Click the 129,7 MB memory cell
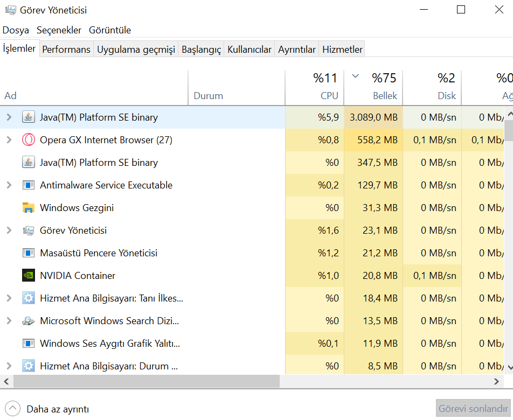This screenshot has width=513, height=420. click(373, 185)
